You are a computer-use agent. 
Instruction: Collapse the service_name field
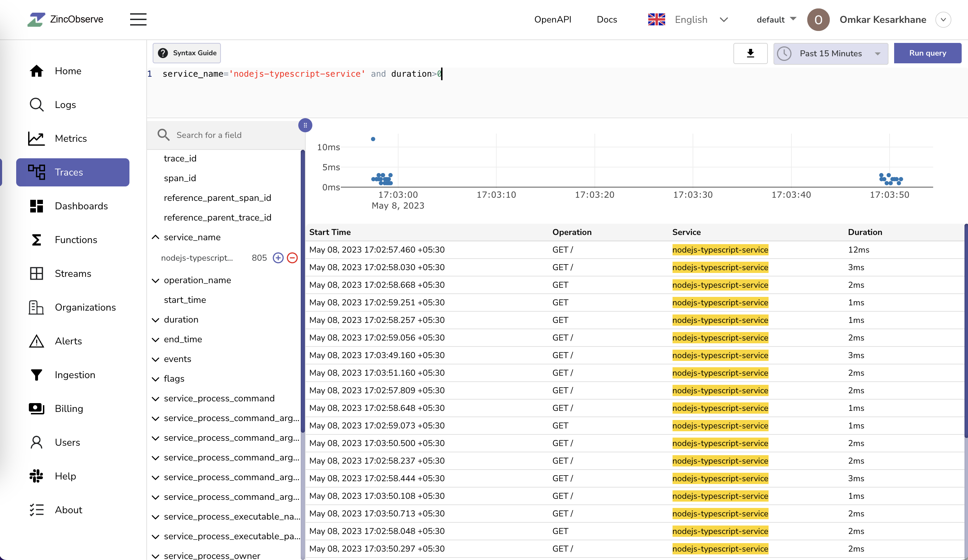pos(155,237)
